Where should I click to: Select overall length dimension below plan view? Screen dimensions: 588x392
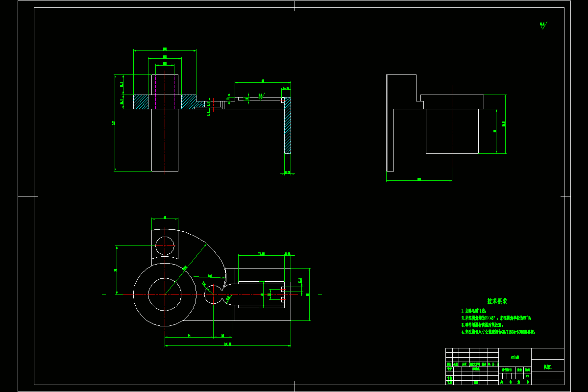(228, 345)
